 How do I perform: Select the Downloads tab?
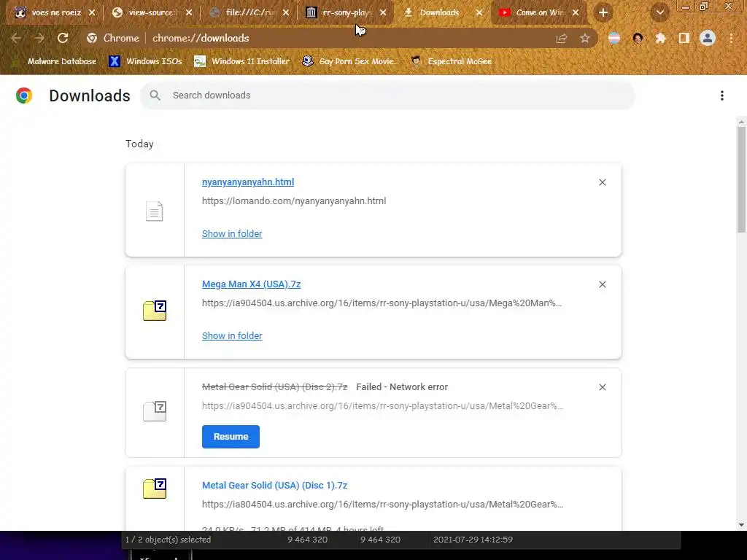tap(438, 12)
